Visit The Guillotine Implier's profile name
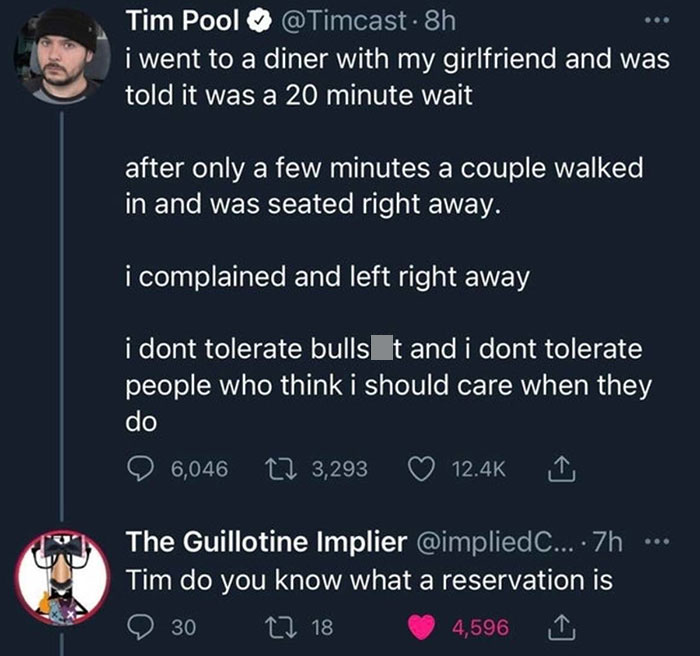Image resolution: width=700 pixels, height=656 pixels. point(265,542)
